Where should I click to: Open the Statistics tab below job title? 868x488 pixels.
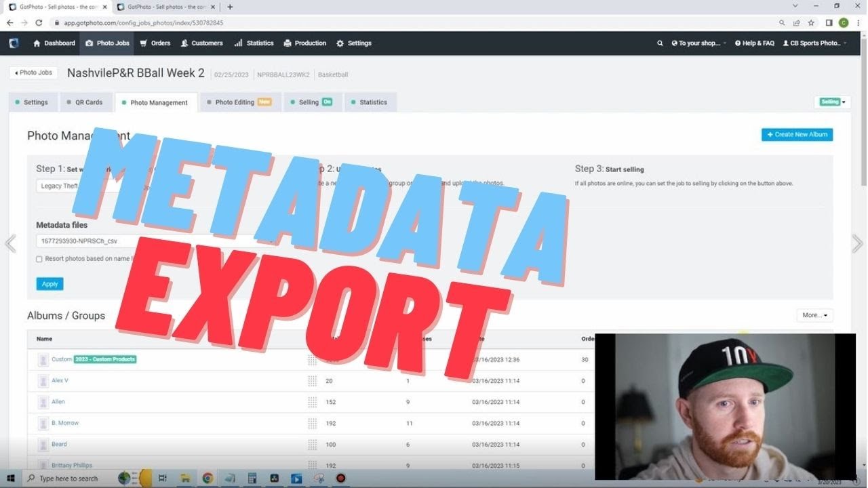370,102
